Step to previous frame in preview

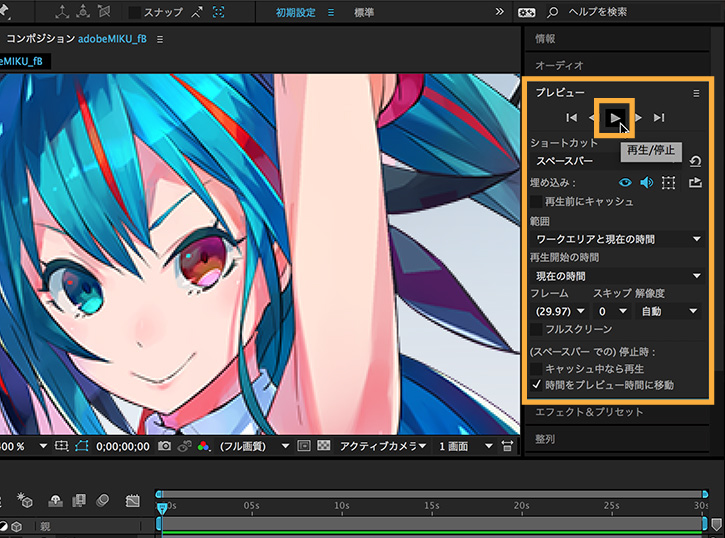591,118
